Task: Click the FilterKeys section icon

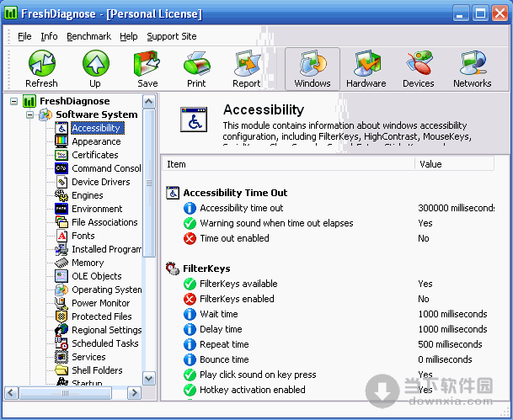Action: 173,268
